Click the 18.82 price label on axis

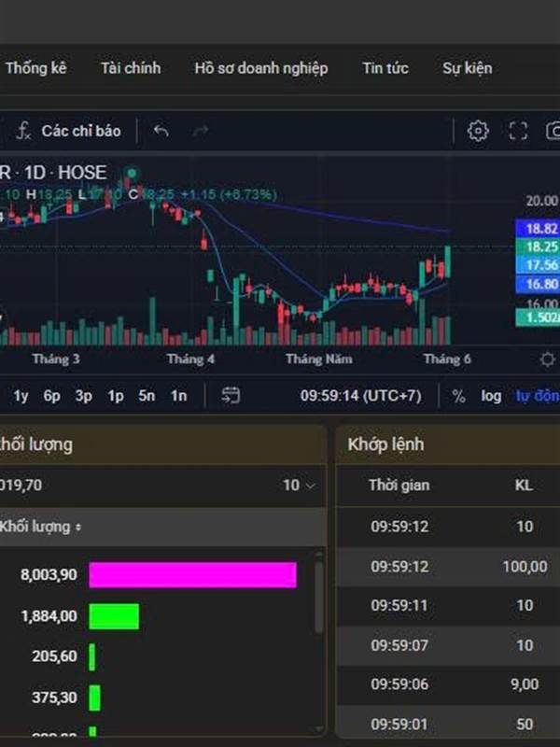click(x=539, y=228)
